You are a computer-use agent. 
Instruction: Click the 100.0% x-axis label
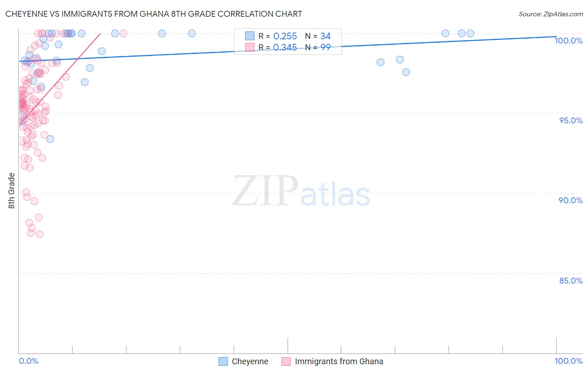(x=569, y=361)
